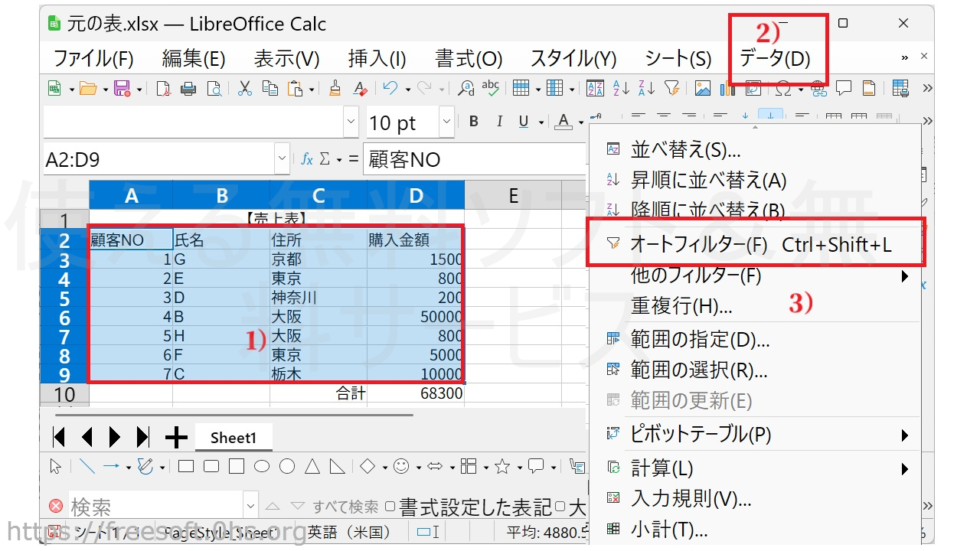Click the Cut scissors icon
The width and height of the screenshot is (980, 551).
245,89
